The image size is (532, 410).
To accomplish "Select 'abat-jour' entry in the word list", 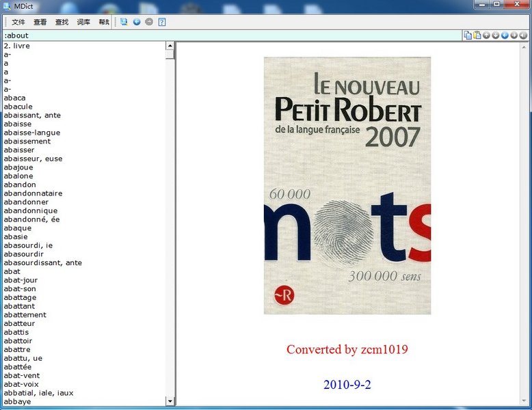I will click(x=21, y=280).
